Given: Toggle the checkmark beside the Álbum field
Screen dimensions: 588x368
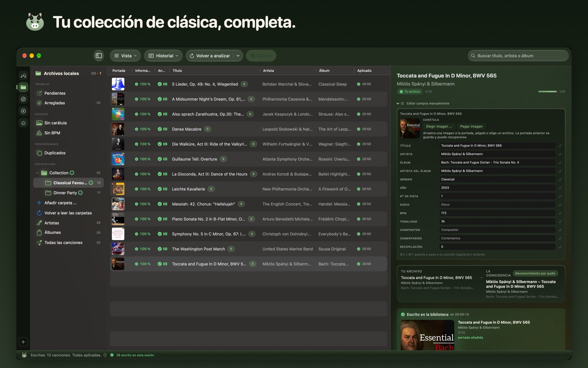Looking at the screenshot, I should 560,163.
